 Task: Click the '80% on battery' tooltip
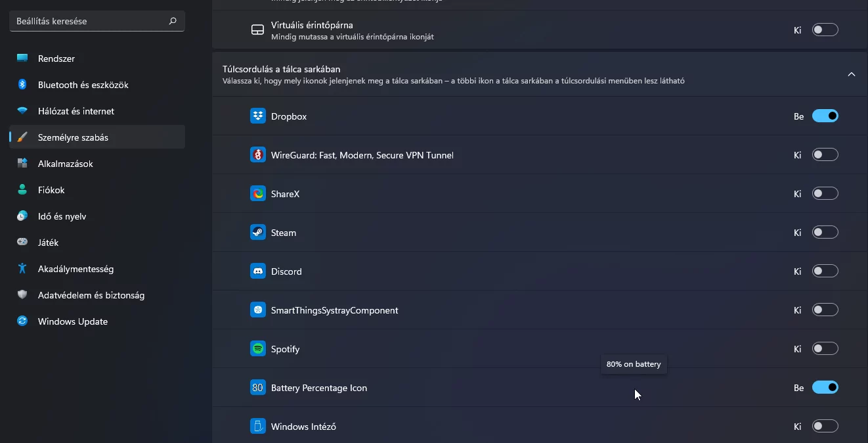(634, 364)
